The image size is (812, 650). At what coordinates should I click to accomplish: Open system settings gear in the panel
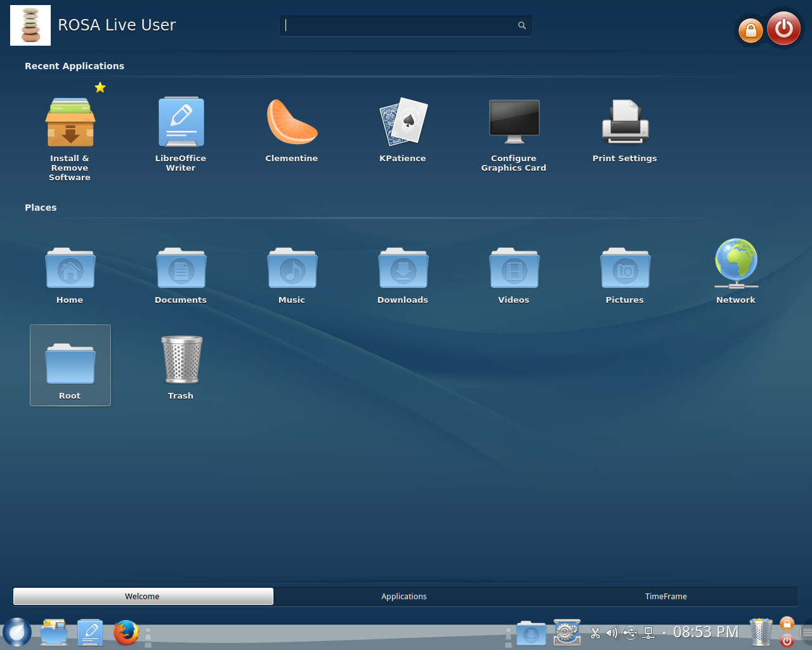click(x=567, y=633)
